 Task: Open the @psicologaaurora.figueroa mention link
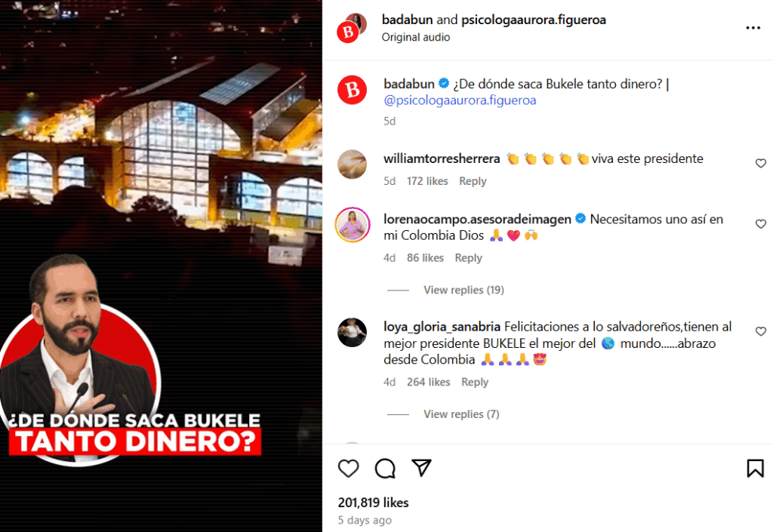[x=460, y=100]
